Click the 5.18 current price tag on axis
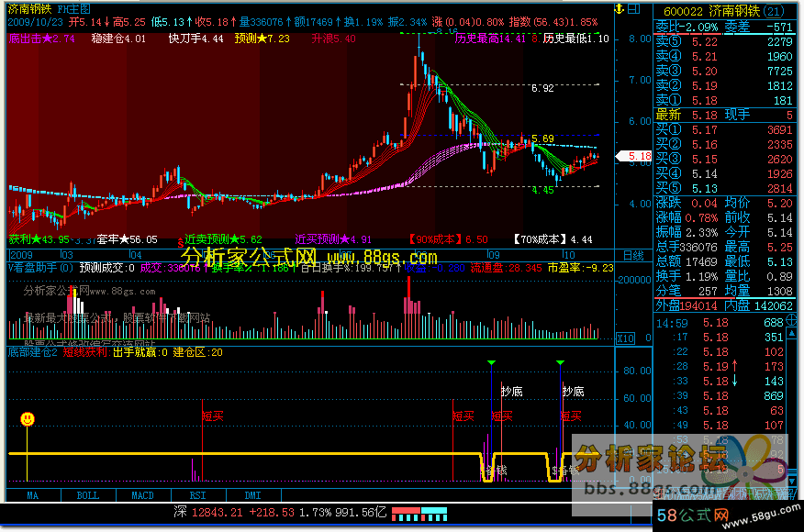Viewport: 804px width, 532px height. tap(636, 156)
